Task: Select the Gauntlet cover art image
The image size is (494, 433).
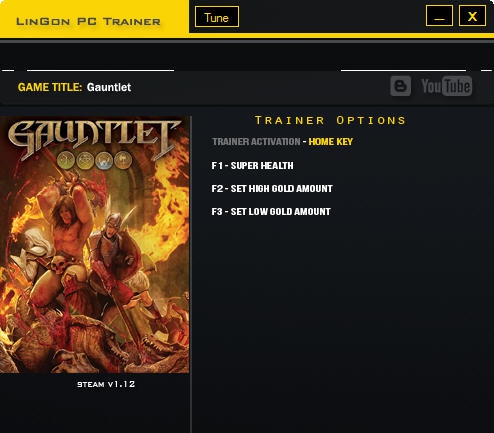Action: pos(95,245)
